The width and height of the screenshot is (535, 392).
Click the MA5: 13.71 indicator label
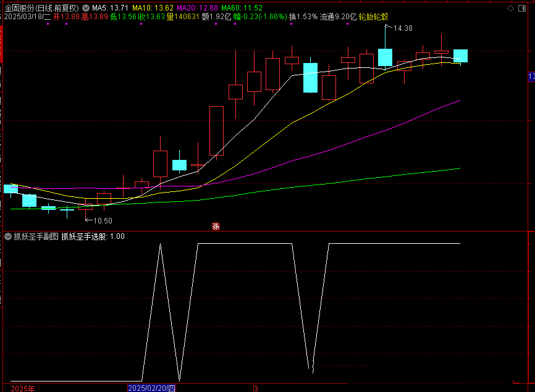[111, 7]
